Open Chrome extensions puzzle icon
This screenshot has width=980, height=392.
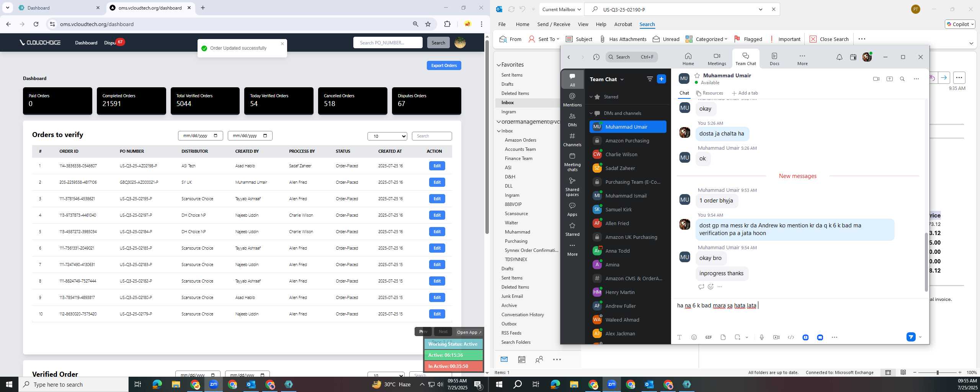coord(447,24)
